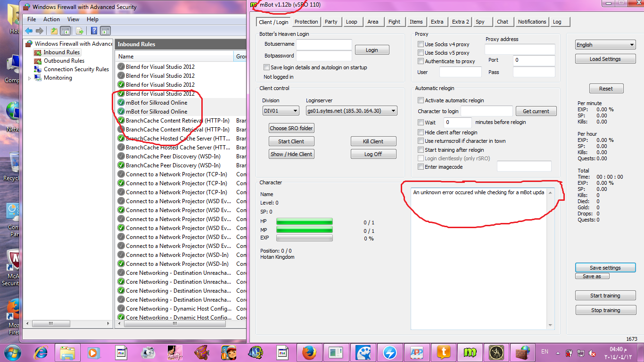The image size is (644, 362).
Task: Click Choose SRO folder button
Action: point(291,128)
